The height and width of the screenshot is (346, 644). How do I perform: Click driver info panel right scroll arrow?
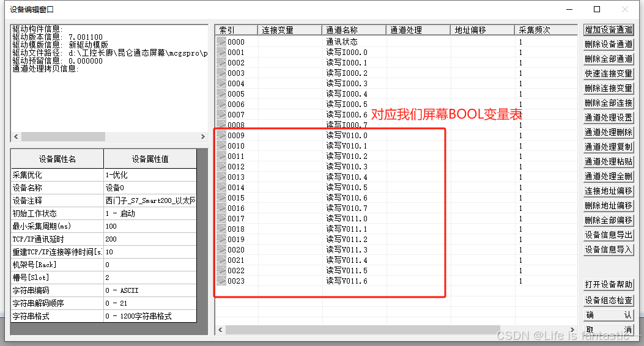coord(203,137)
